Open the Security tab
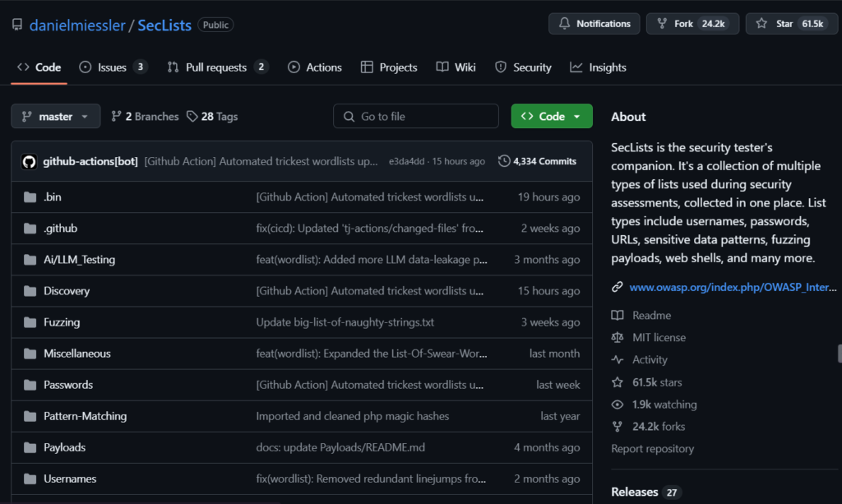Image resolution: width=842 pixels, height=504 pixels. (524, 67)
